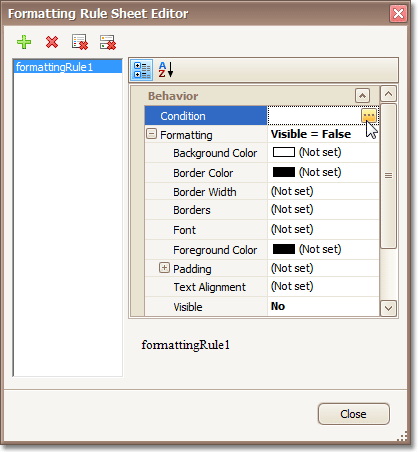
Task: Collapse the Behavior category
Action: (x=362, y=96)
